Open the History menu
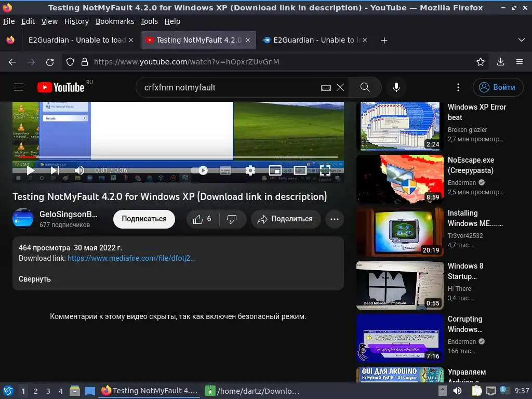This screenshot has width=532, height=399. [76, 21]
